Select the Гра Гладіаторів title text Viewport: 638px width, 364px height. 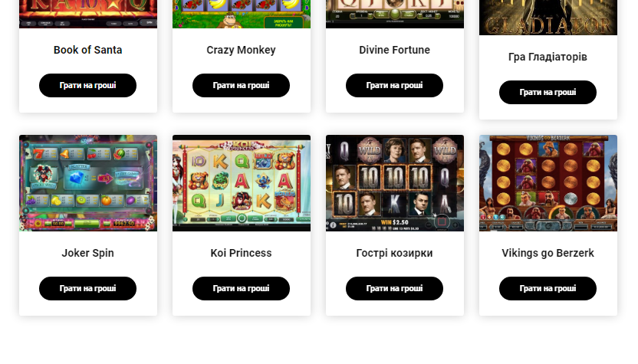[548, 57]
